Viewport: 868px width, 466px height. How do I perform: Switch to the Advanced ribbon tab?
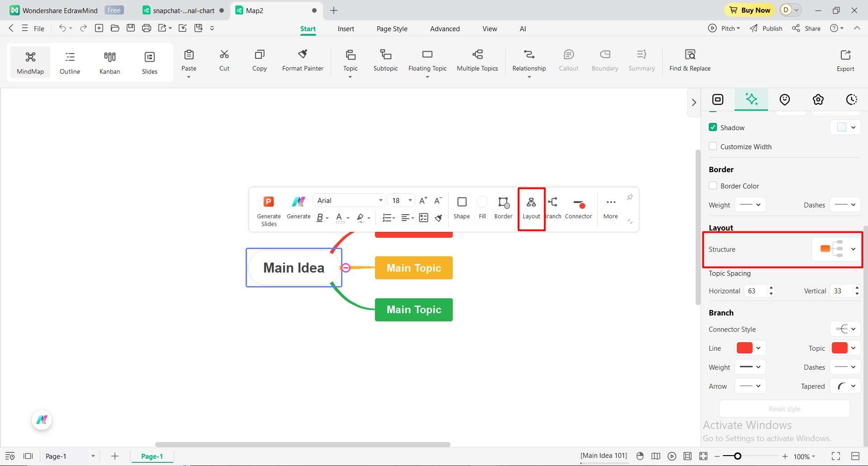tap(445, 28)
